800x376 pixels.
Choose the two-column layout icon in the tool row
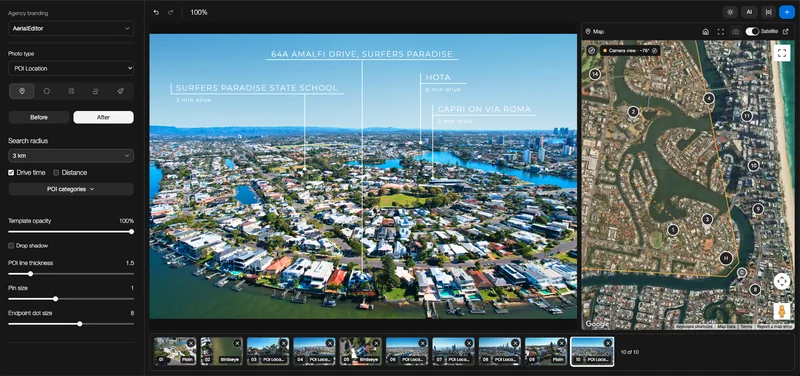pyautogui.click(x=71, y=91)
